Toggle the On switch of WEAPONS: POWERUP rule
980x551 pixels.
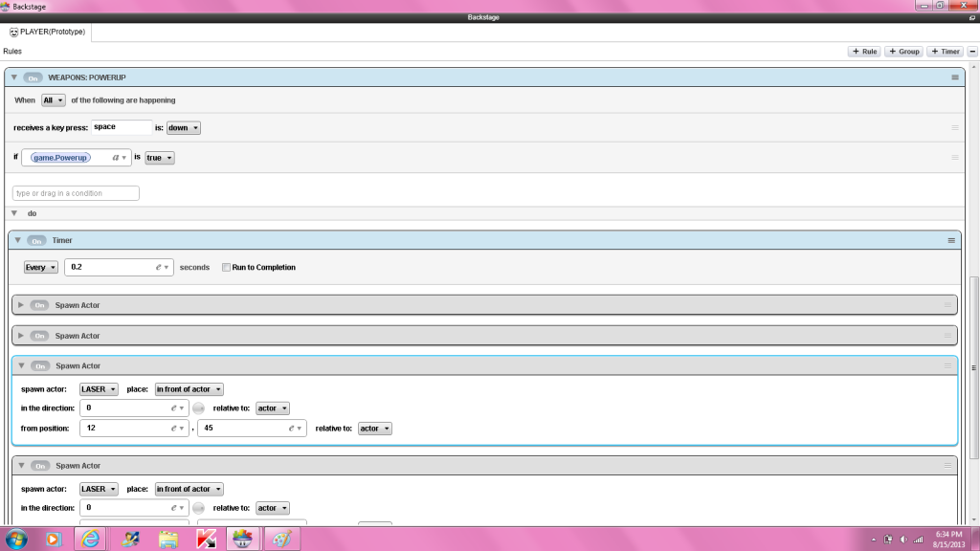(33, 77)
